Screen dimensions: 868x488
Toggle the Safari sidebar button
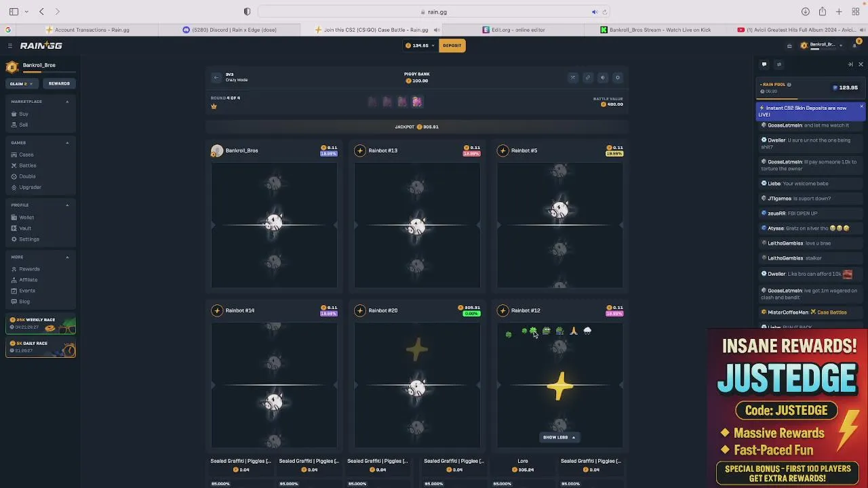[14, 12]
